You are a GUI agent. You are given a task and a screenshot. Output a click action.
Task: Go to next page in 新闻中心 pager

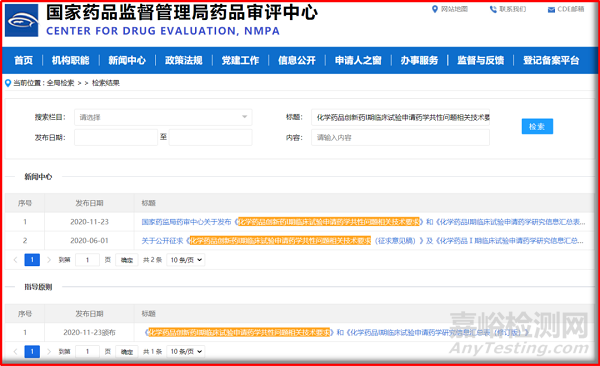point(49,260)
